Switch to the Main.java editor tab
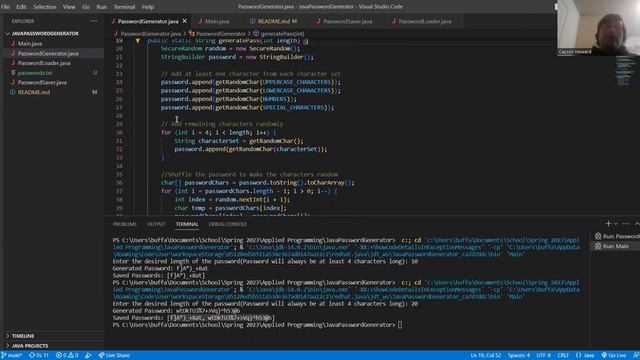 click(x=217, y=21)
